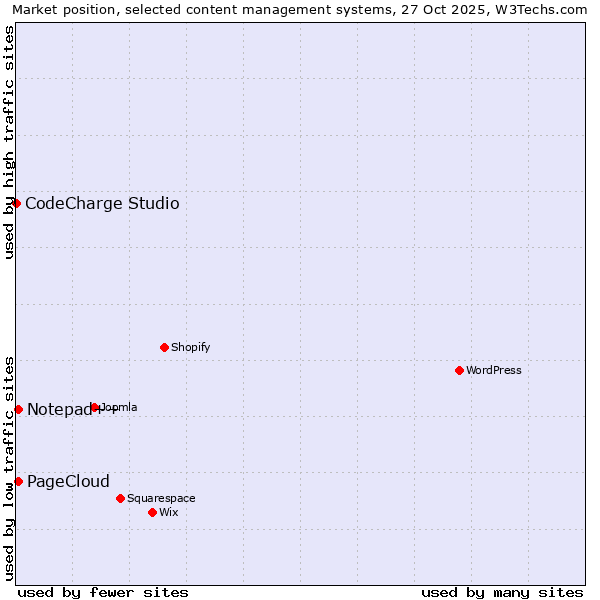
Task: Click the 'used by many sites' axis label
Action: point(502,592)
